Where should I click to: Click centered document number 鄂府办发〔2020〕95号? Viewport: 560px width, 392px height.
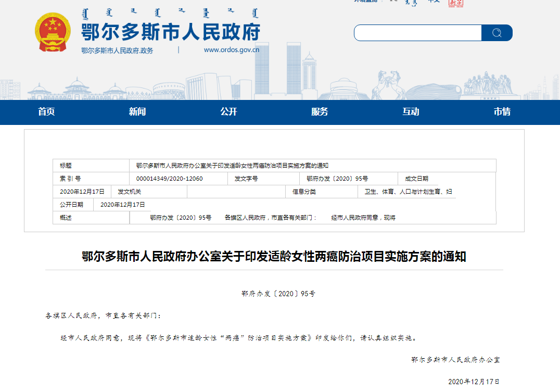pyautogui.click(x=278, y=294)
